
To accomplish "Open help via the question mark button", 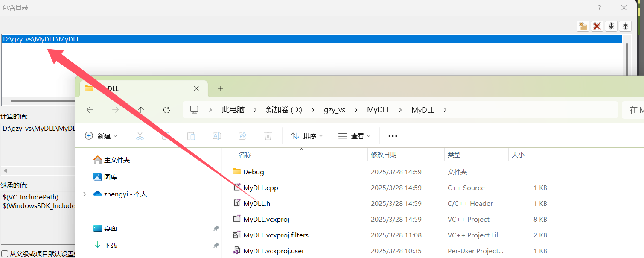I will click(x=599, y=8).
